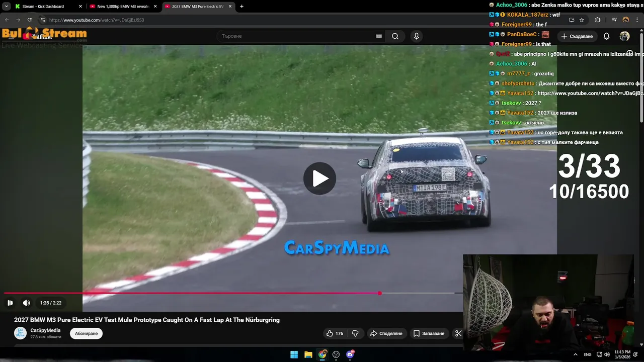
Task: Open network settings in system tray
Action: (x=599, y=354)
